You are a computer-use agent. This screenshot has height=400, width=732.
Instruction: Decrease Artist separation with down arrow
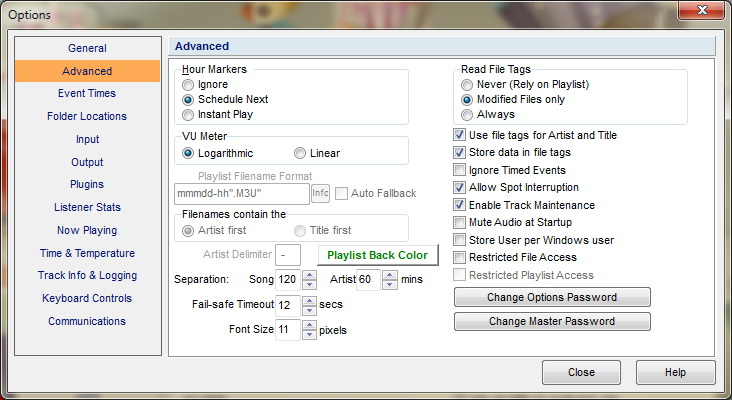[390, 284]
